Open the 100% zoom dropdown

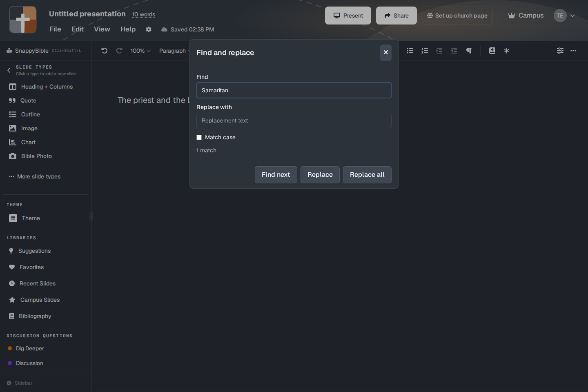140,51
